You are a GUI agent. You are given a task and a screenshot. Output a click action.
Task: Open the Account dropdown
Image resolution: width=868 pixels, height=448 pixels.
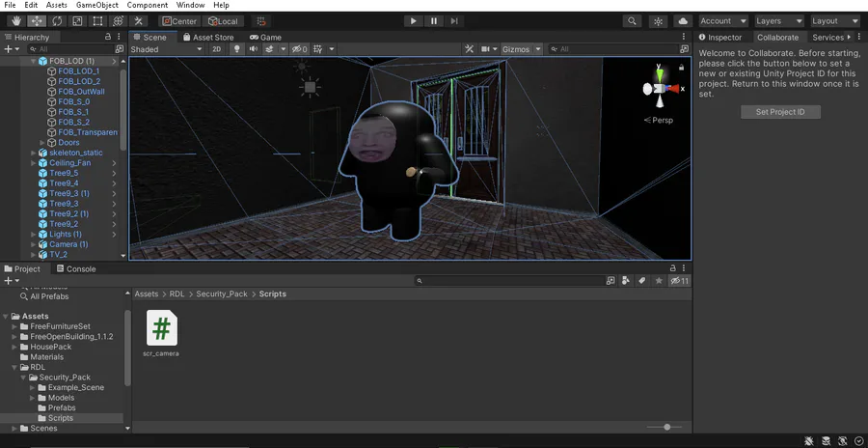click(x=723, y=21)
